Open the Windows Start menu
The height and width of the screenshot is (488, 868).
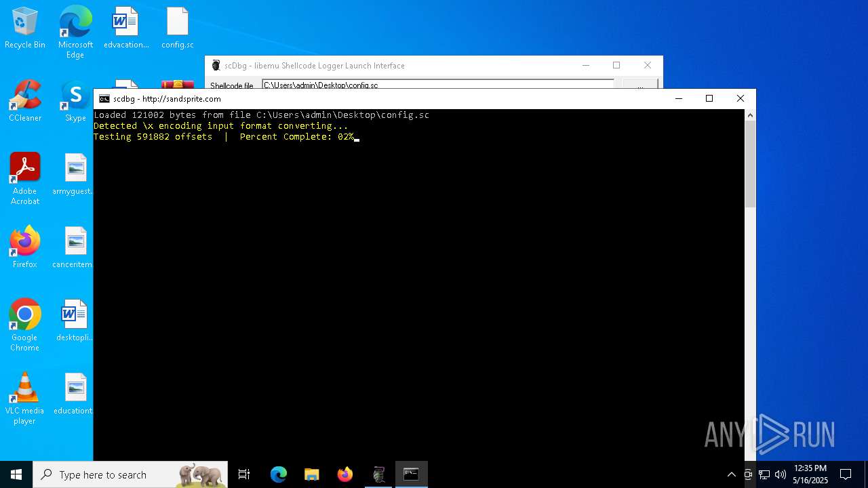pyautogui.click(x=16, y=474)
